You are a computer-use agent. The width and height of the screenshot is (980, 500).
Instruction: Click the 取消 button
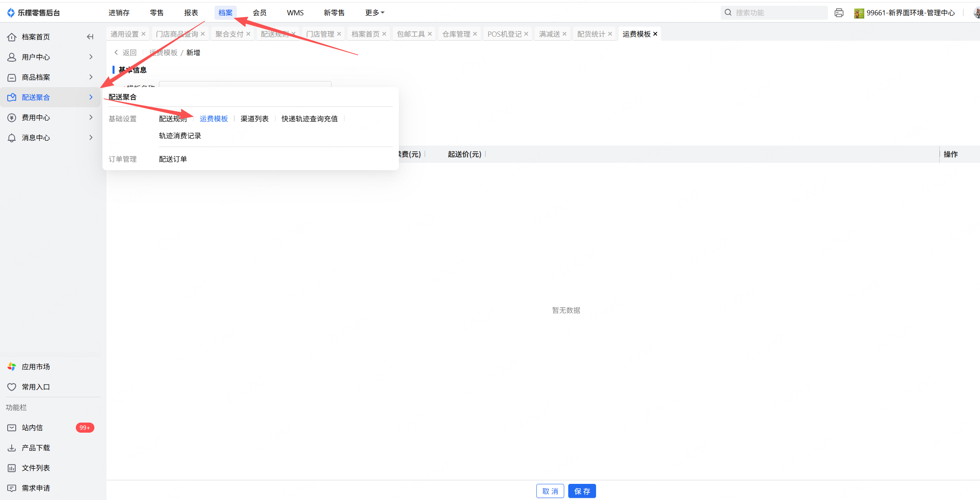tap(550, 491)
